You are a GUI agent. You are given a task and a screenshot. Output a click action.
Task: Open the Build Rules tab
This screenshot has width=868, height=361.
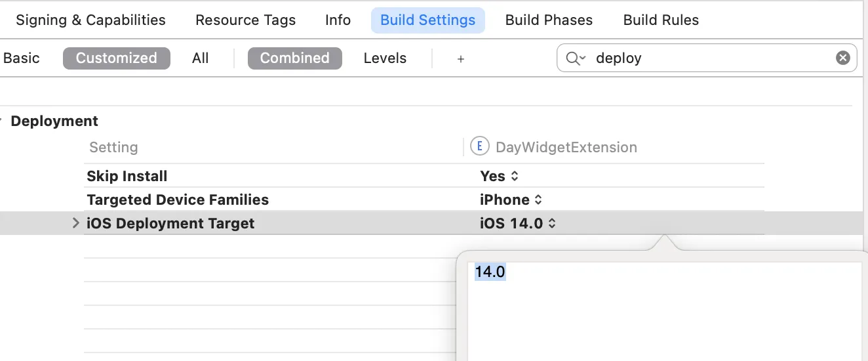661,20
